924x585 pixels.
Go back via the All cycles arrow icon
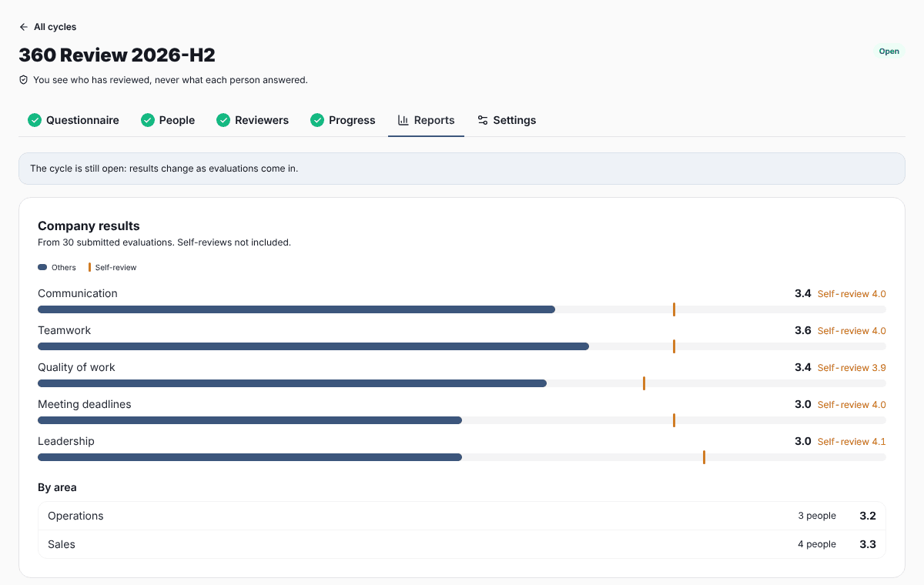(x=24, y=27)
